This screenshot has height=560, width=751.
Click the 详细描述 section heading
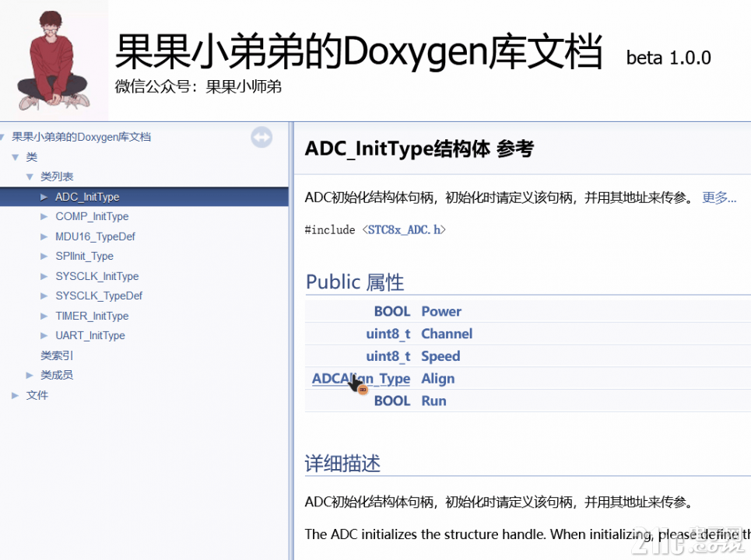343,464
